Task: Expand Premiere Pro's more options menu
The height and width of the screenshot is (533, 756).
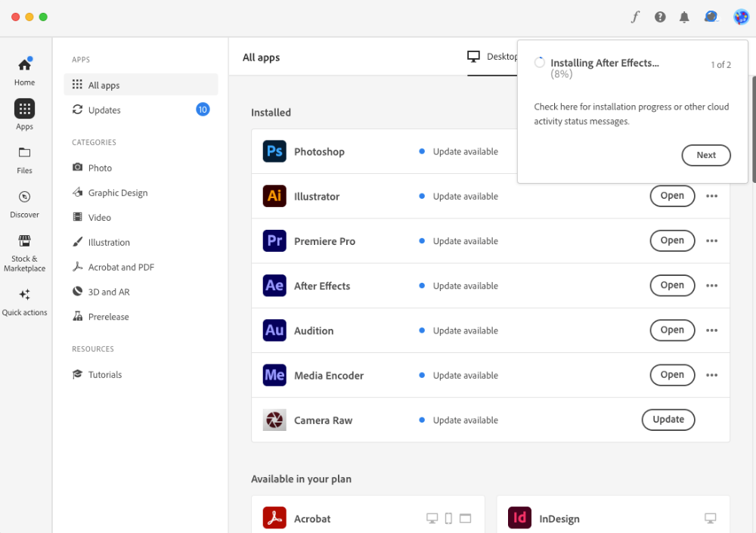Action: point(711,240)
